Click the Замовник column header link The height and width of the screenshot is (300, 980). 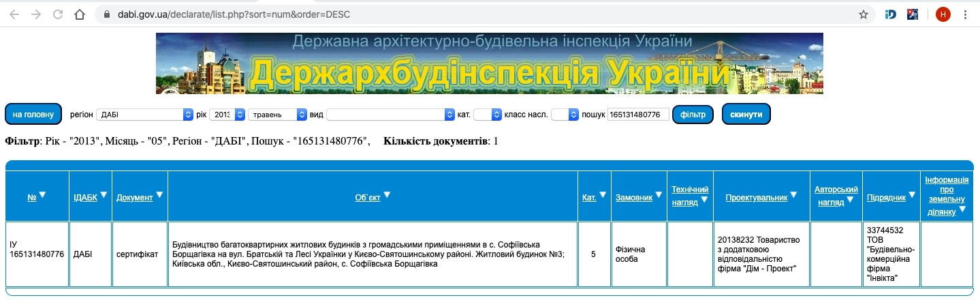pos(634,198)
